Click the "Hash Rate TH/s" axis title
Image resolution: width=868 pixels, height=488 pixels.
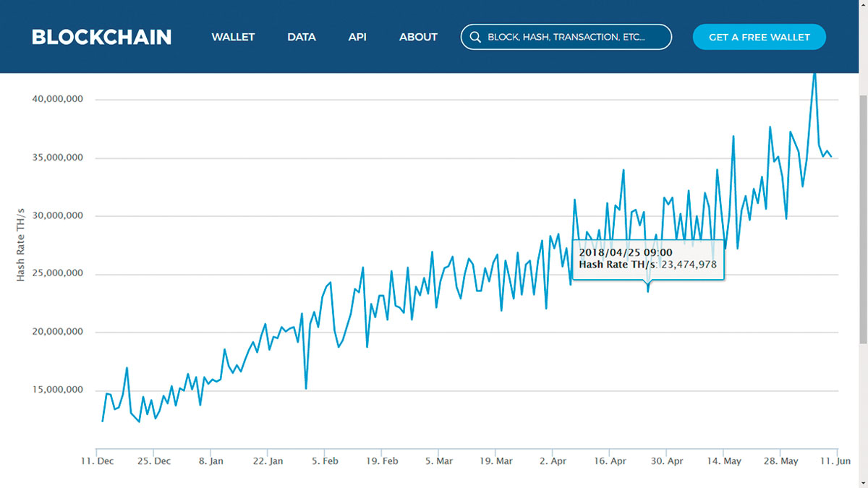20,244
